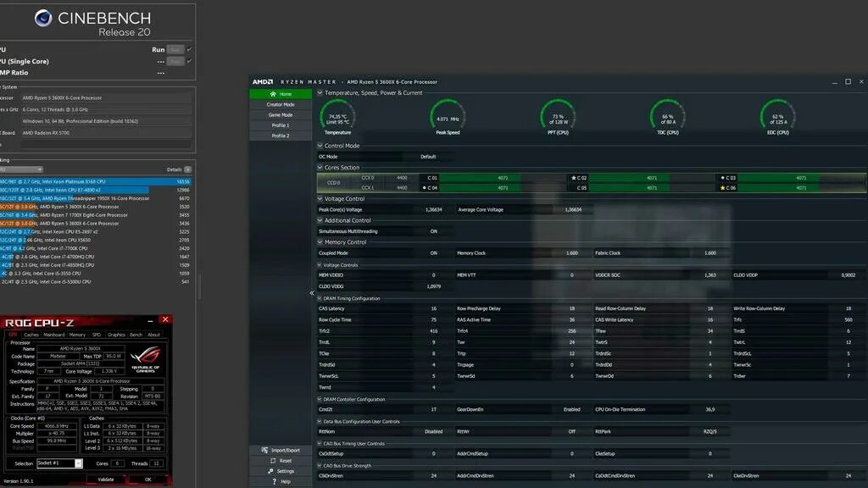Click the Details arrow icon in Cinebench ranking
The image size is (868, 488).
pos(188,169)
